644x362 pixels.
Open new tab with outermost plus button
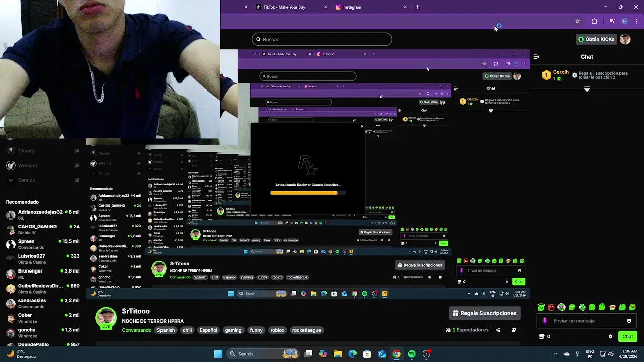click(417, 7)
